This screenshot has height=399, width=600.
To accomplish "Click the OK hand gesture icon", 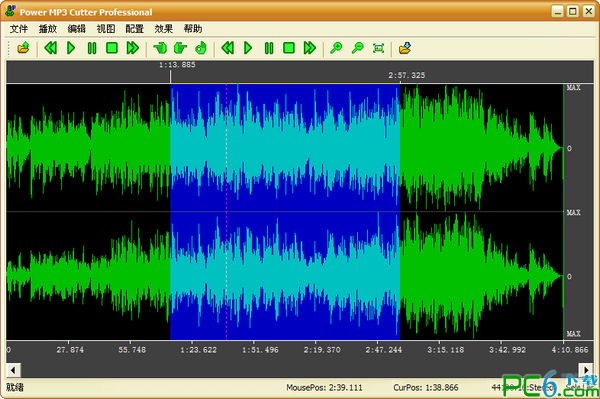I will click(x=201, y=48).
